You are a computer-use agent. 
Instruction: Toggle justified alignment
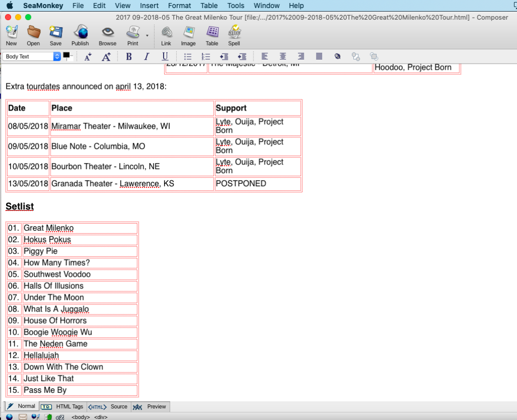point(319,57)
